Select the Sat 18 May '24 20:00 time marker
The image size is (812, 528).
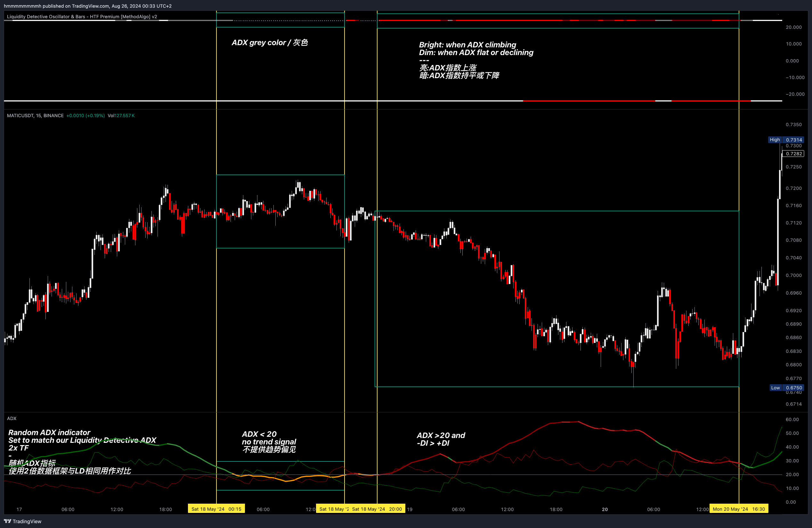coord(377,509)
